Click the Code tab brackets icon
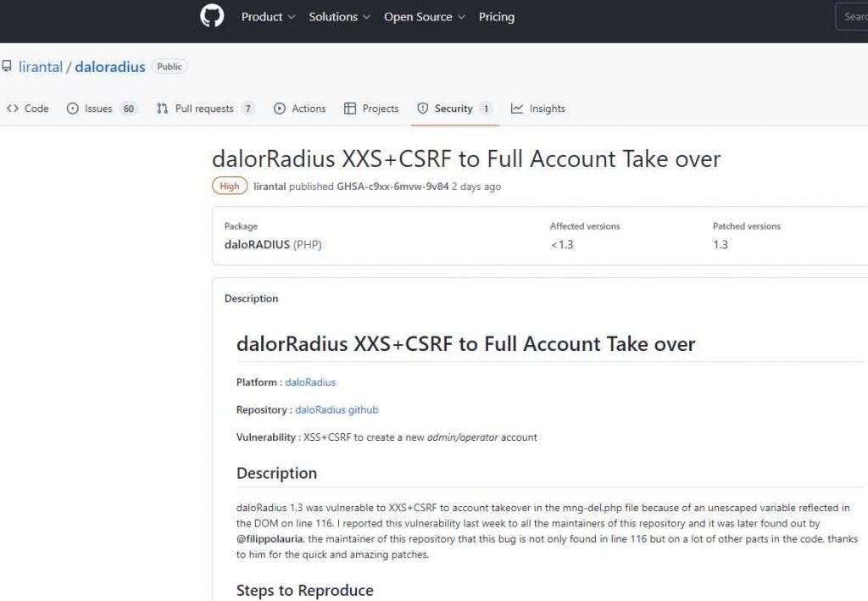This screenshot has width=868, height=601. coord(12,109)
